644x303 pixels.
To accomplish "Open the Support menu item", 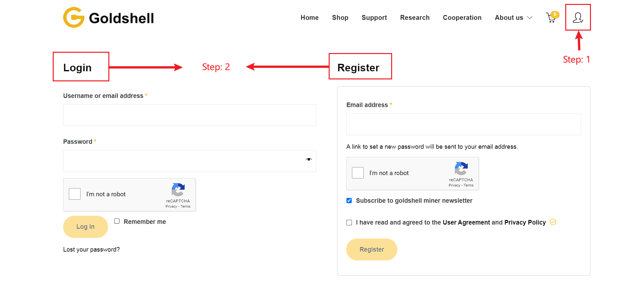I will 374,18.
